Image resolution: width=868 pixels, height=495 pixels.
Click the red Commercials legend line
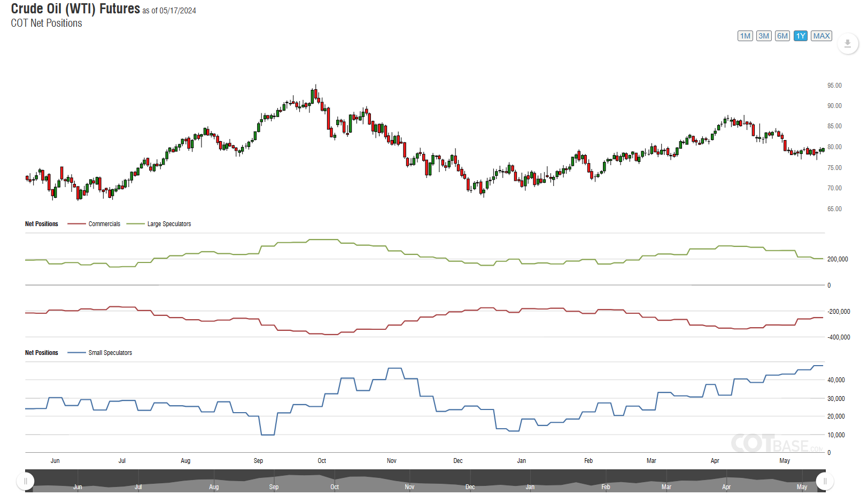(x=76, y=224)
